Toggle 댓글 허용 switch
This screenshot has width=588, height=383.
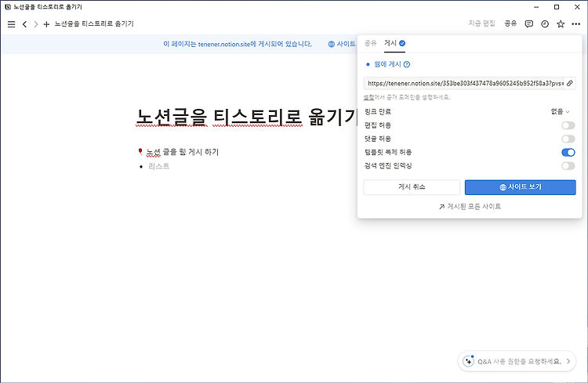point(568,139)
